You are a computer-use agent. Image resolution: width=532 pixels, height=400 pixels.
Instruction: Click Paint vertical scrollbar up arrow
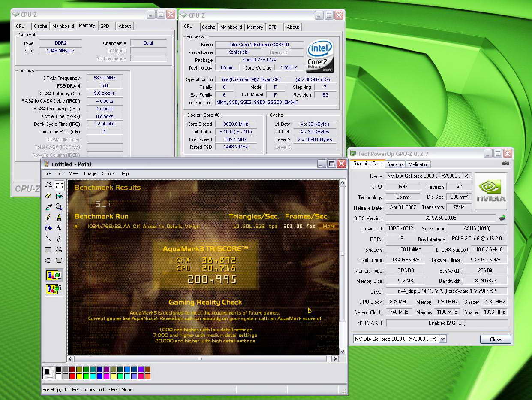[x=342, y=183]
